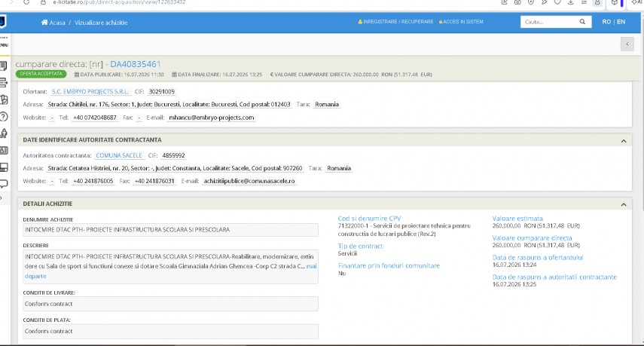
Task: Click the Denumire Achizitie text field
Action: [x=170, y=230]
